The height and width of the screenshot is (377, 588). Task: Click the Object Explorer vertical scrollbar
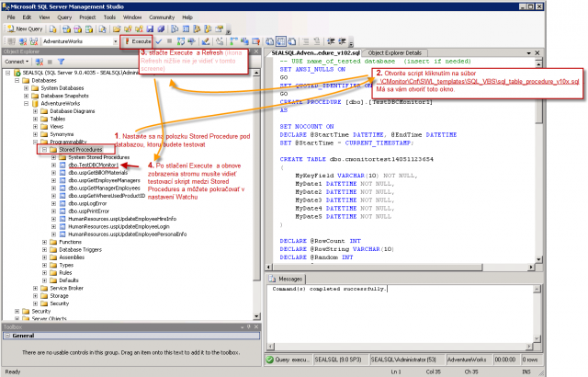tap(256, 194)
